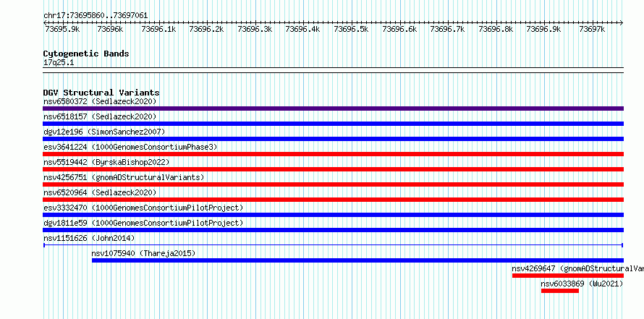
Task: Select the 17q25.1 cytogenetic band label
Action: (x=59, y=63)
